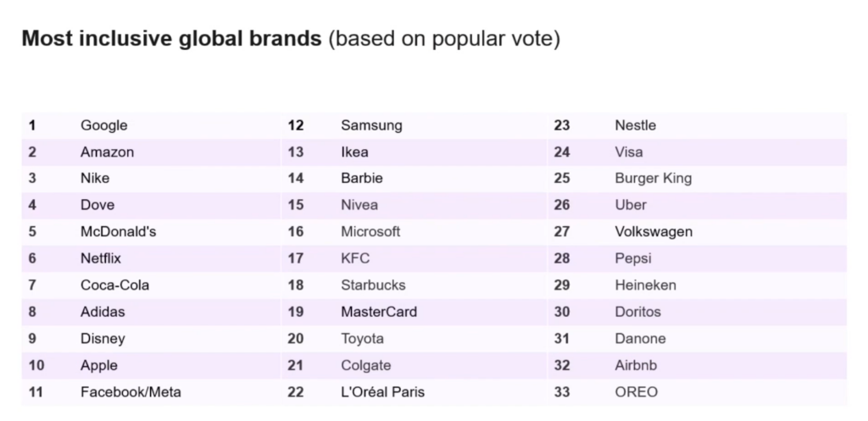Click Samsung at rank 12
868x421 pixels.
click(371, 125)
